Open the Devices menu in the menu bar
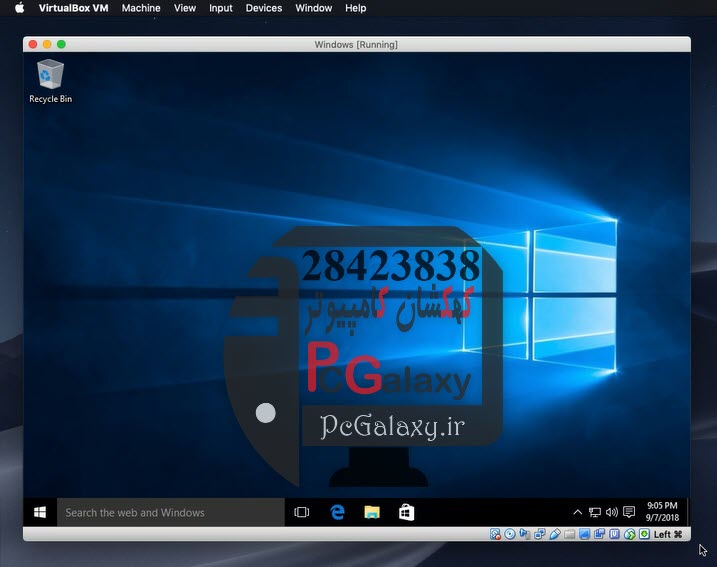Viewport: 717px width, 567px height. [x=263, y=8]
